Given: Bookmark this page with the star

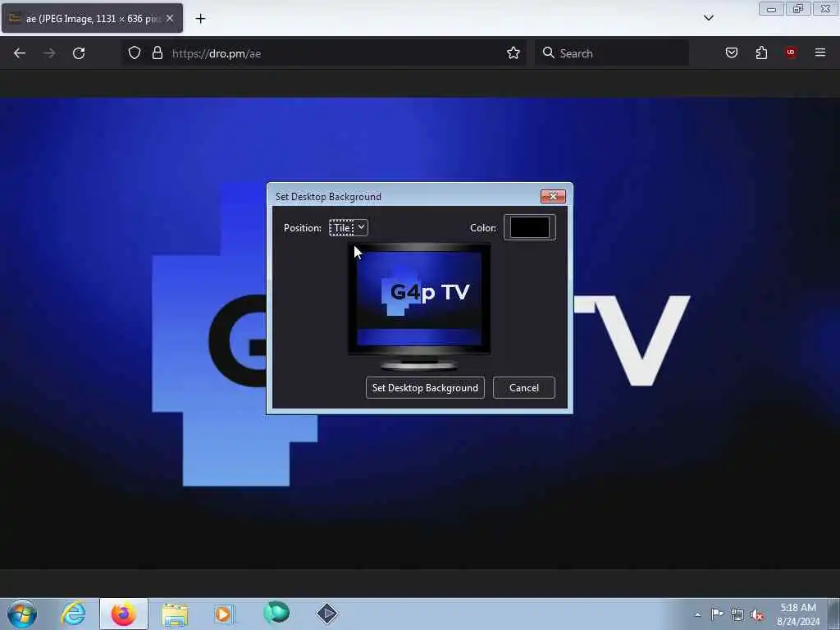Looking at the screenshot, I should 514,53.
